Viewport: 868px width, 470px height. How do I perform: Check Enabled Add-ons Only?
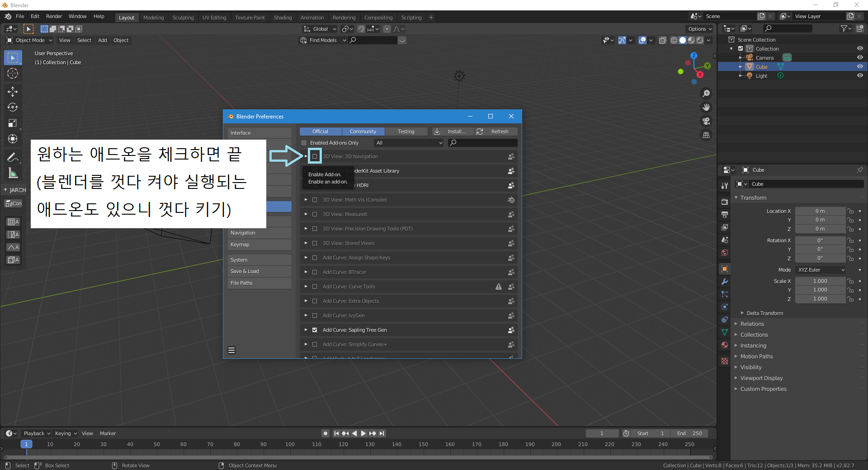pyautogui.click(x=304, y=143)
